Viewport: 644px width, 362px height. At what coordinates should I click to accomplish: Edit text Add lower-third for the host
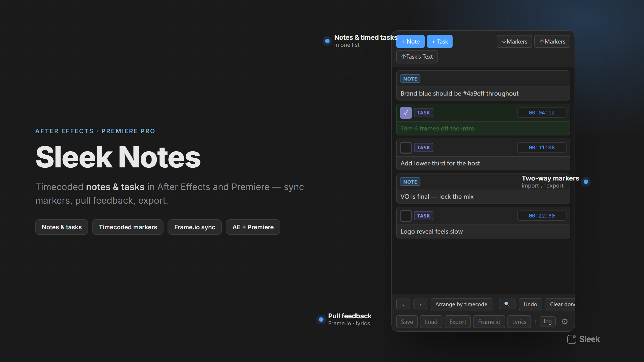point(483,163)
